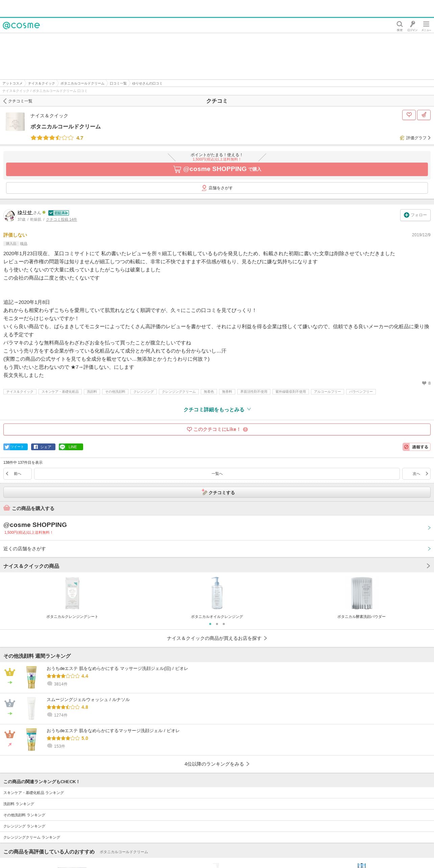The image size is (434, 868).
Task: Open ボタニカルクレンジングシート product image
Action: pos(72,593)
